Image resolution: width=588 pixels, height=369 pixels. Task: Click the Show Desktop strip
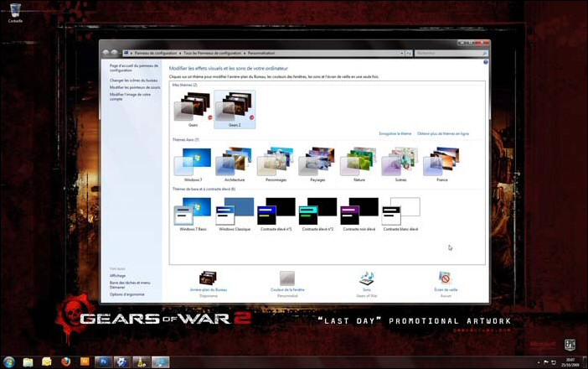point(585,362)
